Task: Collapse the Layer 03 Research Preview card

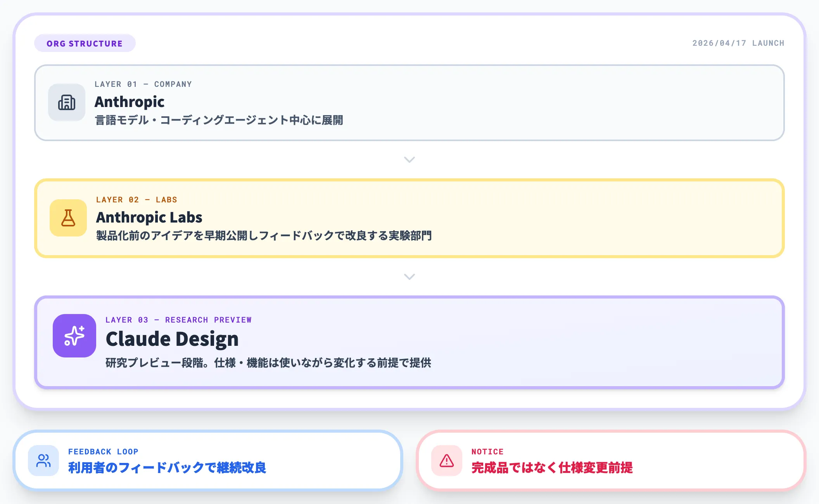Action: point(409,341)
